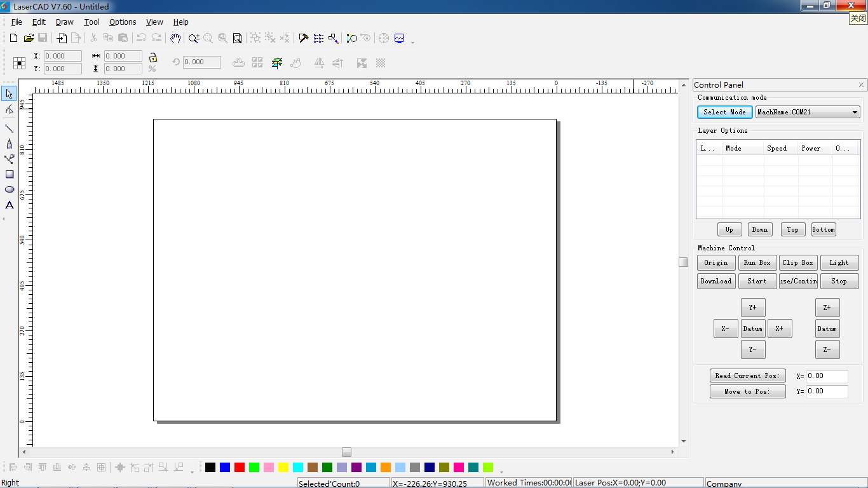
Task: Open a file using the folder icon
Action: point(29,38)
